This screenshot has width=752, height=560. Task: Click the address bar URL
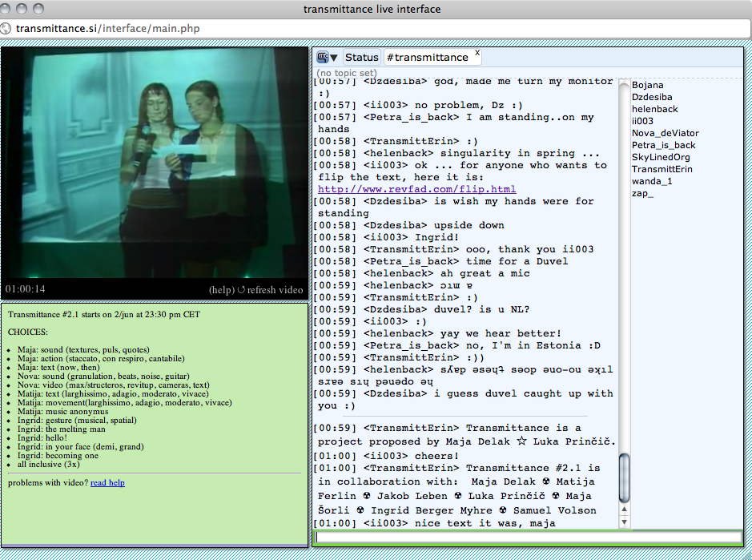pos(107,28)
